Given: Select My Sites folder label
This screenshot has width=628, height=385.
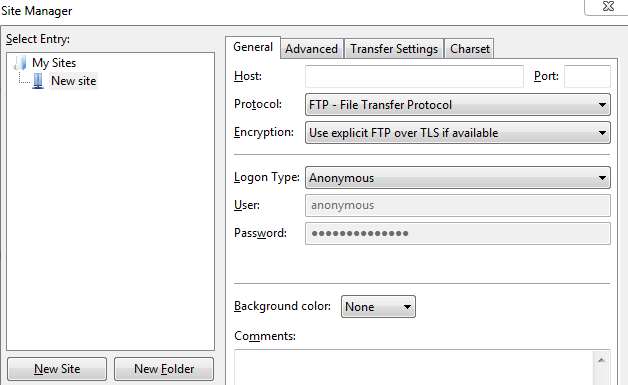Looking at the screenshot, I should coord(54,63).
